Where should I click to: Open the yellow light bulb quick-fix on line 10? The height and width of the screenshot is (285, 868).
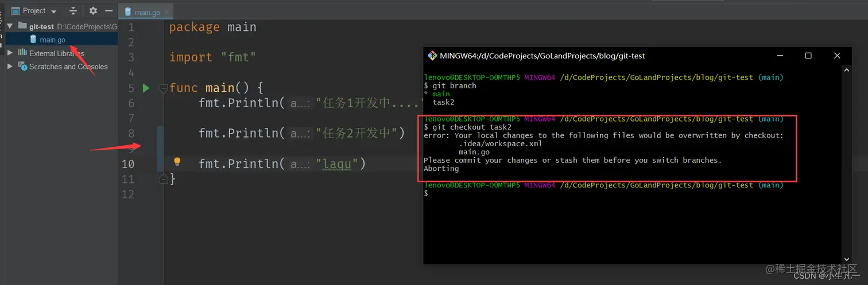click(177, 162)
